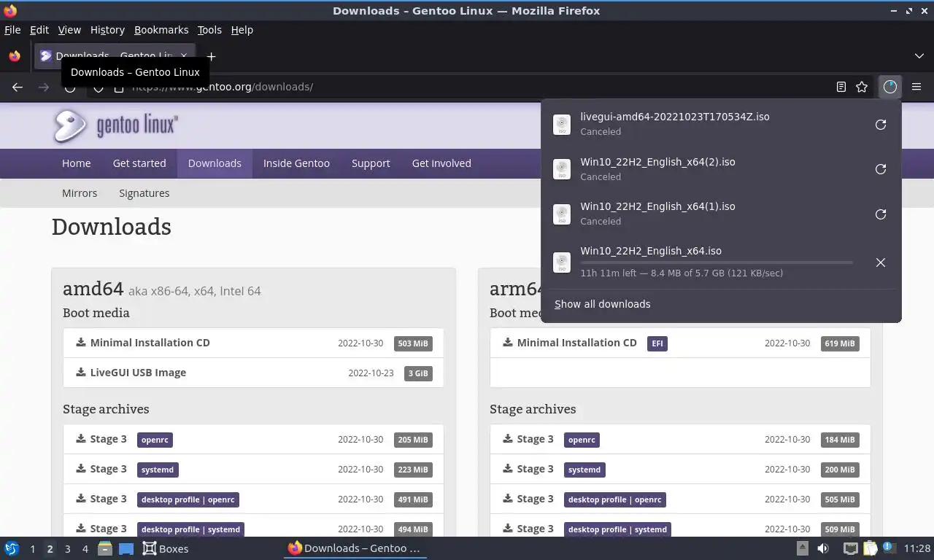934x560 pixels.
Task: Open the file manager taskbar launcher
Action: [x=105, y=548]
